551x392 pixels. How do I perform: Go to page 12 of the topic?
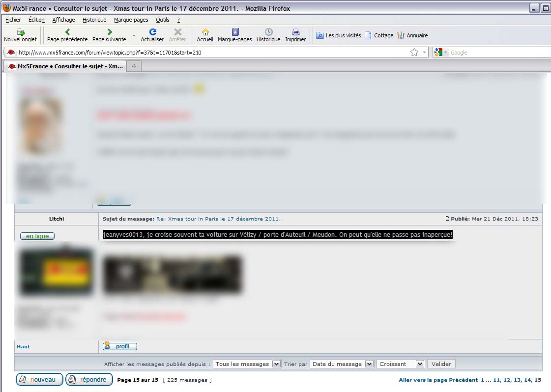click(507, 380)
